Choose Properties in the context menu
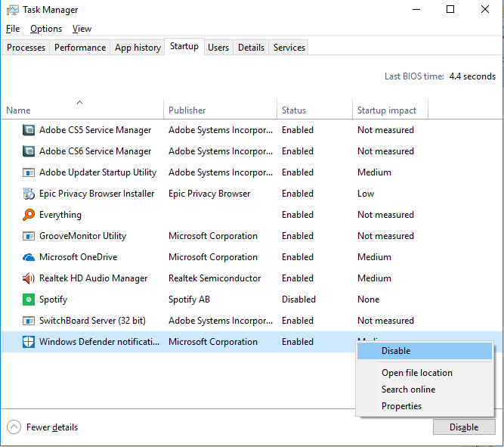Screen dimensions: 504x447 [425, 406]
